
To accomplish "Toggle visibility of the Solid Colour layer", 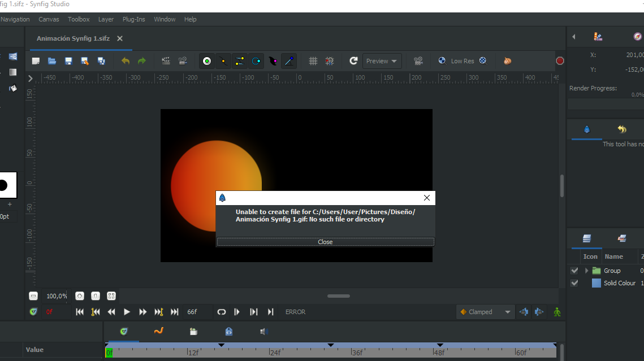I will pos(574,282).
